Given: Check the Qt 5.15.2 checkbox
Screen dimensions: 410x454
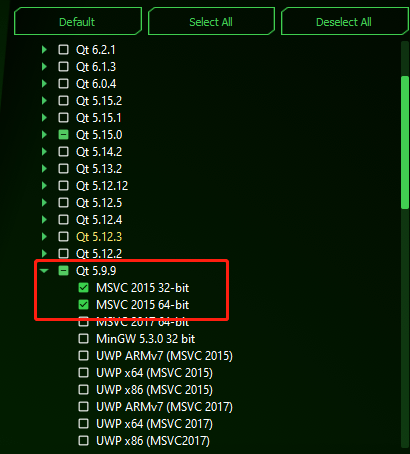Looking at the screenshot, I should point(63,101).
